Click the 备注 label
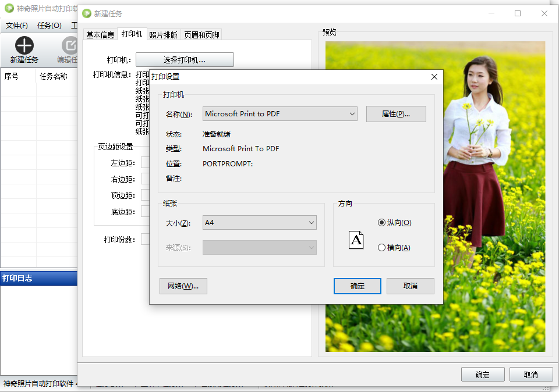Image resolution: width=559 pixels, height=392 pixels. coord(174,179)
